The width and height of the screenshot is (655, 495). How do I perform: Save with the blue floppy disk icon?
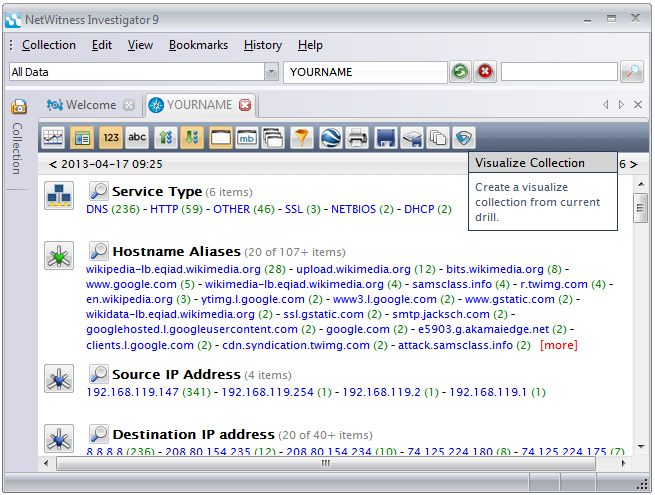(386, 138)
